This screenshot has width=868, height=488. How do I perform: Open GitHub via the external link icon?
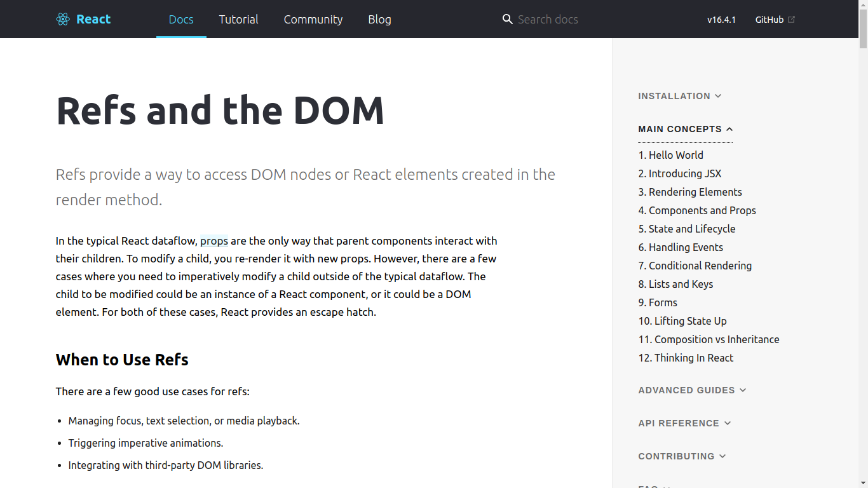(790, 19)
